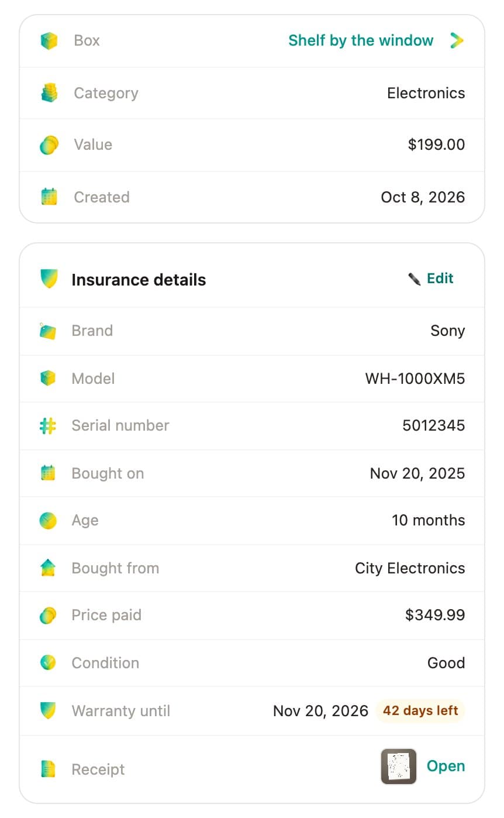Click the hash icon for Serial number

[x=48, y=426]
